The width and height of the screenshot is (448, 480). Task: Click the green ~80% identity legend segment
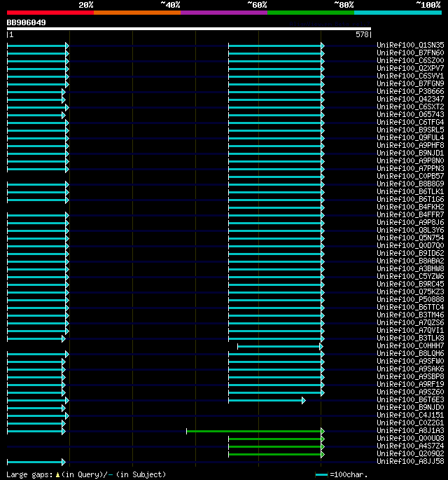pos(311,13)
